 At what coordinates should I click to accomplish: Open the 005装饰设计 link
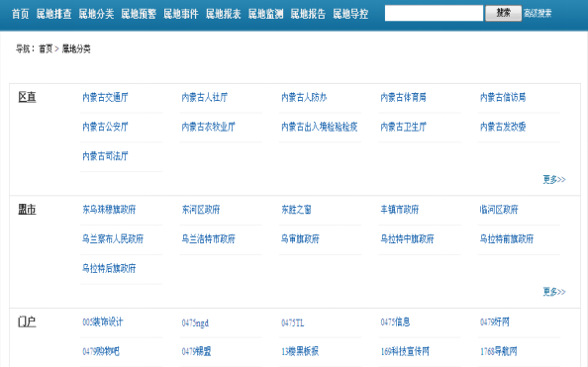point(103,322)
